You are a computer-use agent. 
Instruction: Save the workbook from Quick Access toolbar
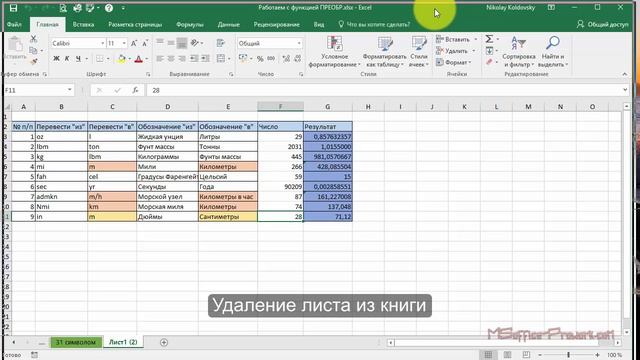(13, 8)
